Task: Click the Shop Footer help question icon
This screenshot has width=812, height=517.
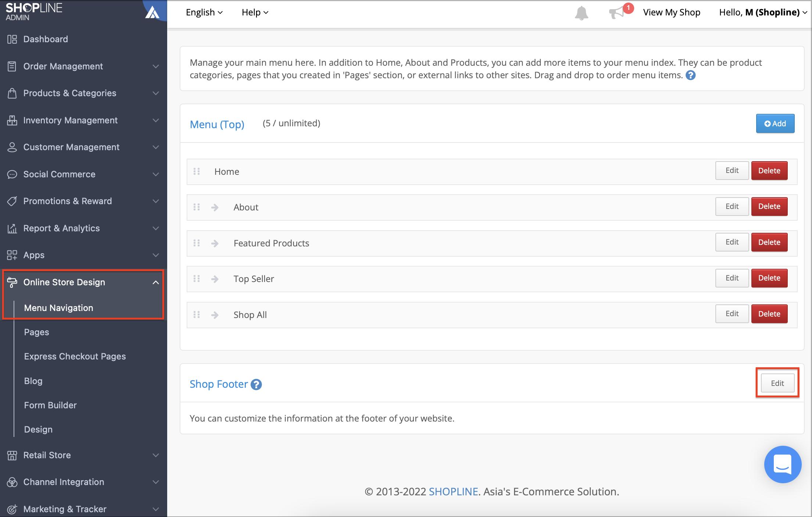Action: [x=256, y=384]
